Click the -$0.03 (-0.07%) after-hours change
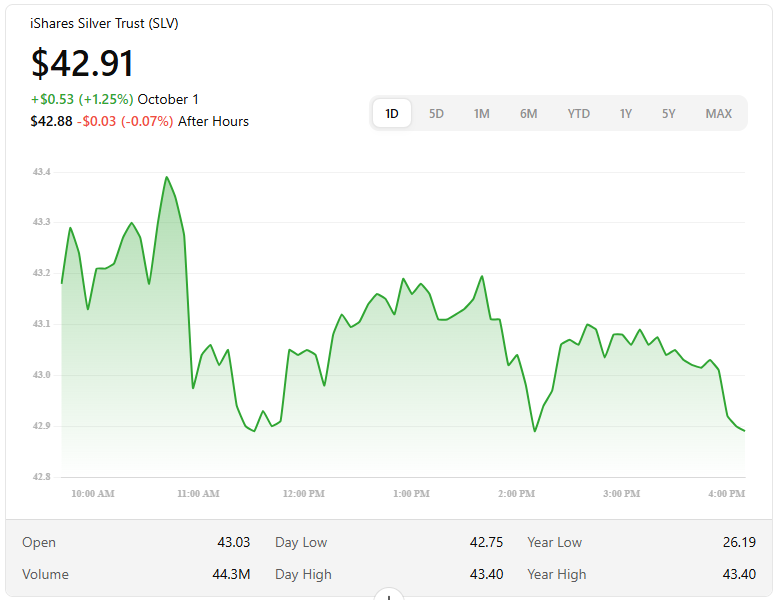Screen dimensions: 777x600 point(125,121)
